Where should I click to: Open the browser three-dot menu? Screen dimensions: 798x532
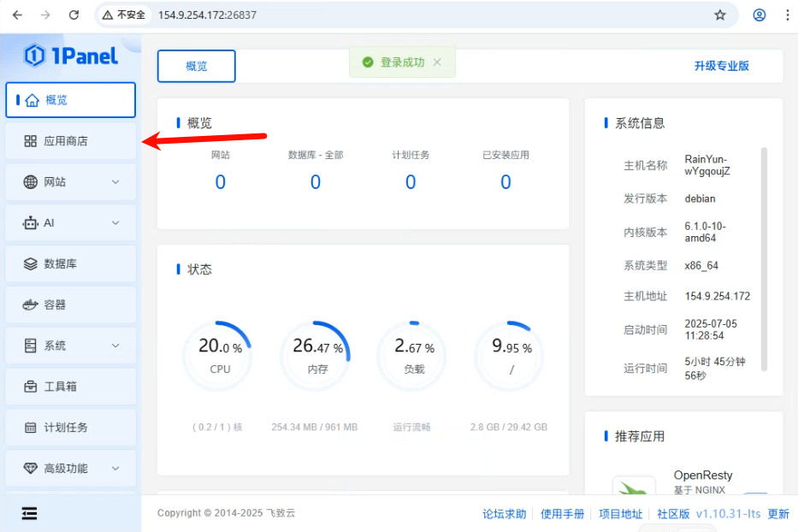pos(788,15)
